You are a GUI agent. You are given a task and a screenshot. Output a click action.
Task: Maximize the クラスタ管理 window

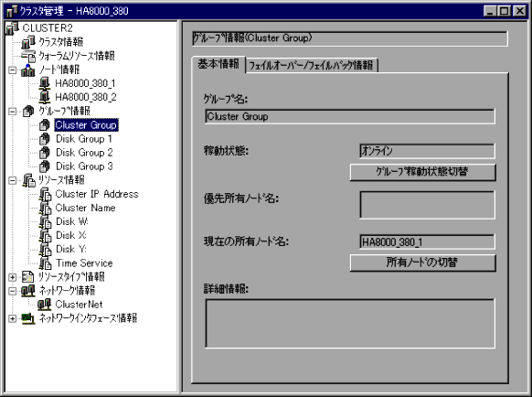tap(504, 11)
